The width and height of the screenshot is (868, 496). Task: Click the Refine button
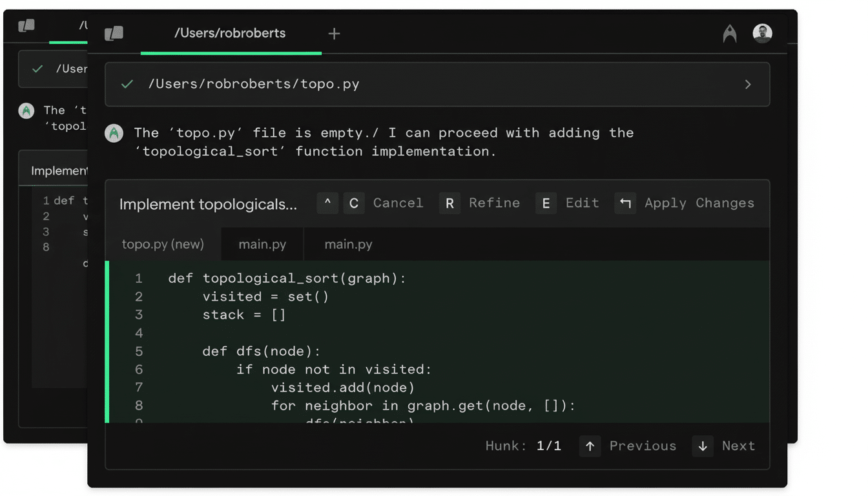click(494, 203)
